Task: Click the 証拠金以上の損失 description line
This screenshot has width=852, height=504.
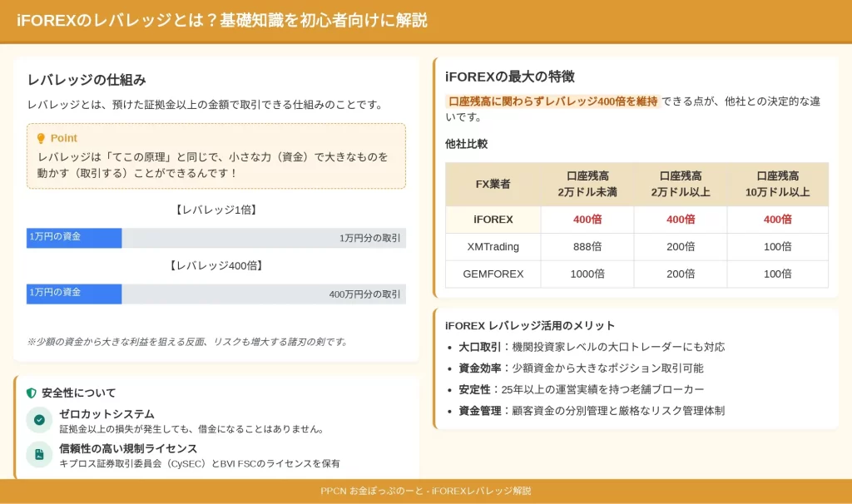Action: point(192,429)
